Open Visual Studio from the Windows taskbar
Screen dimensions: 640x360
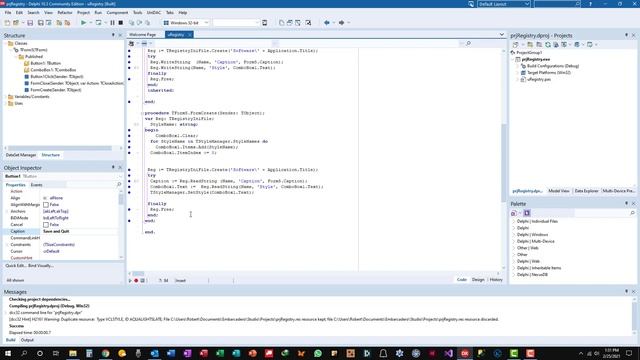point(449,353)
